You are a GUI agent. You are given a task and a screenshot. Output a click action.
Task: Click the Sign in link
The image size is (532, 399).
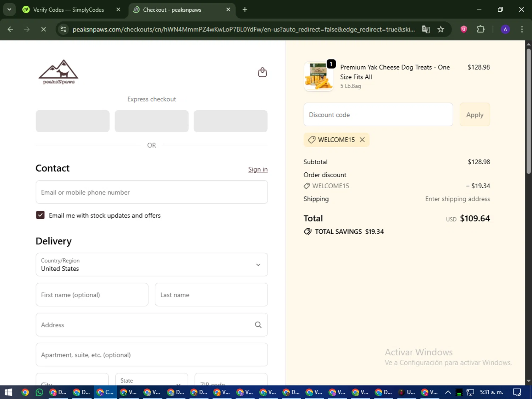258,170
